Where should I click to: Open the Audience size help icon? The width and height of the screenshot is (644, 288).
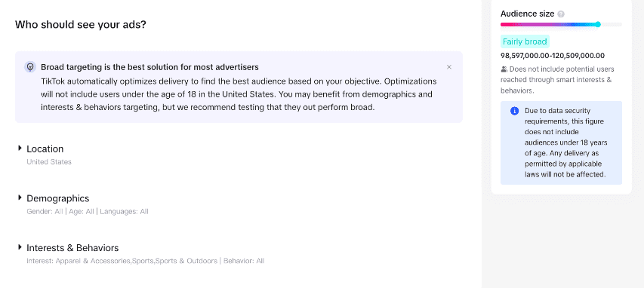click(x=561, y=14)
